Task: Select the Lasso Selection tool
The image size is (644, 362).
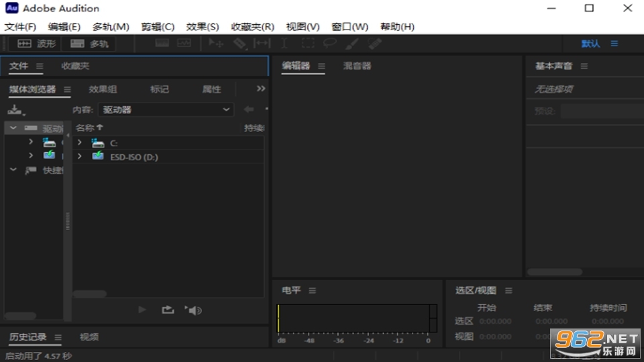Action: pyautogui.click(x=330, y=43)
